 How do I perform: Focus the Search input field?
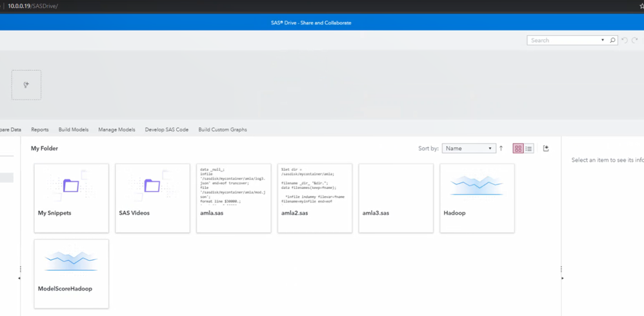(x=565, y=40)
